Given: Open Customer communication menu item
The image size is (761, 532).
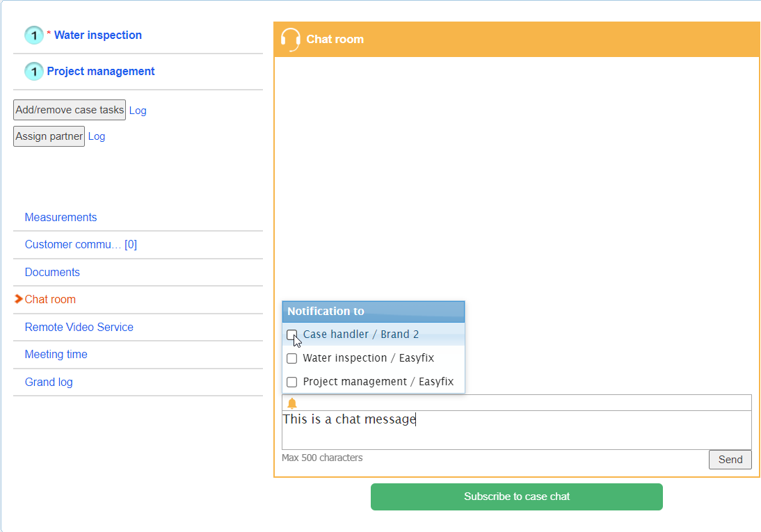Looking at the screenshot, I should (81, 245).
